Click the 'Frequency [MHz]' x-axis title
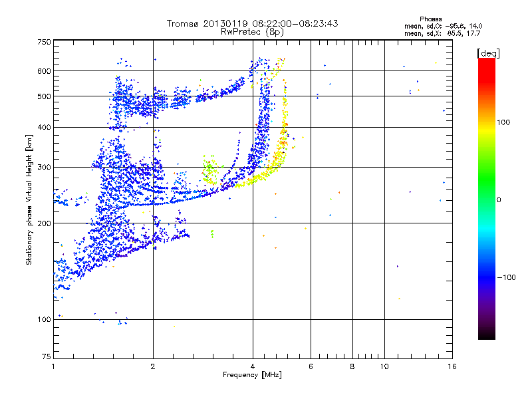Image resolution: width=532 pixels, height=399 pixels. coord(252,375)
